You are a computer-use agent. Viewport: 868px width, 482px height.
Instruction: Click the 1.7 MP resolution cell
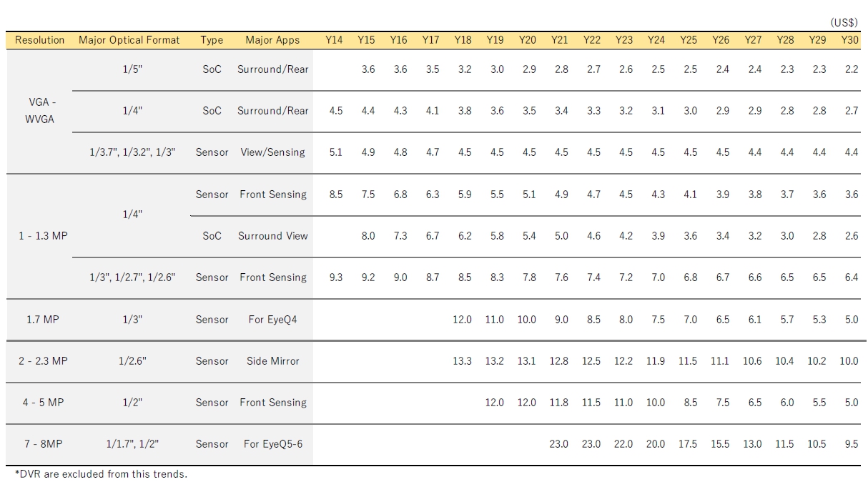pos(43,319)
